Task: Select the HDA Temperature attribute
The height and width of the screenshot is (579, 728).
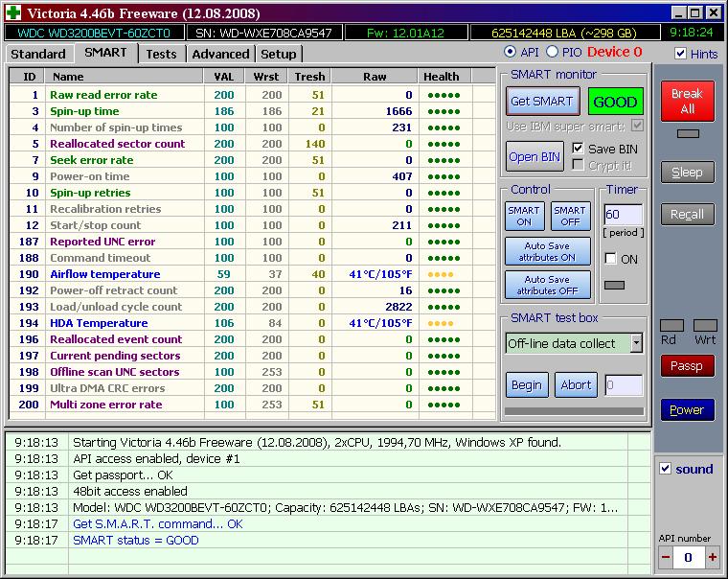Action: [x=252, y=323]
